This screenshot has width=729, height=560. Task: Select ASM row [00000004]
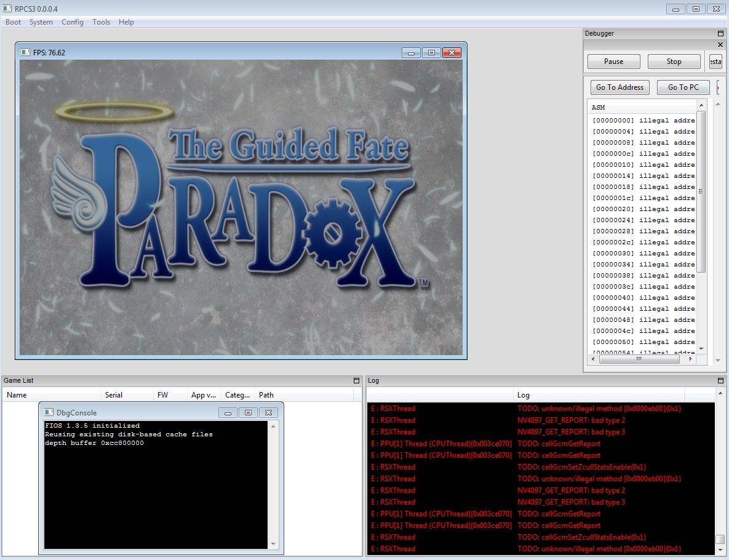point(643,132)
